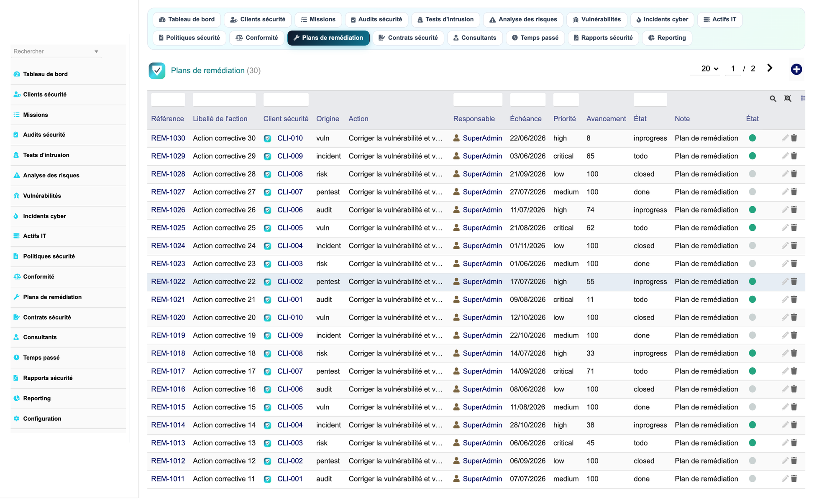The image size is (814, 504).
Task: Click the page number field showing 1
Action: 733,69
